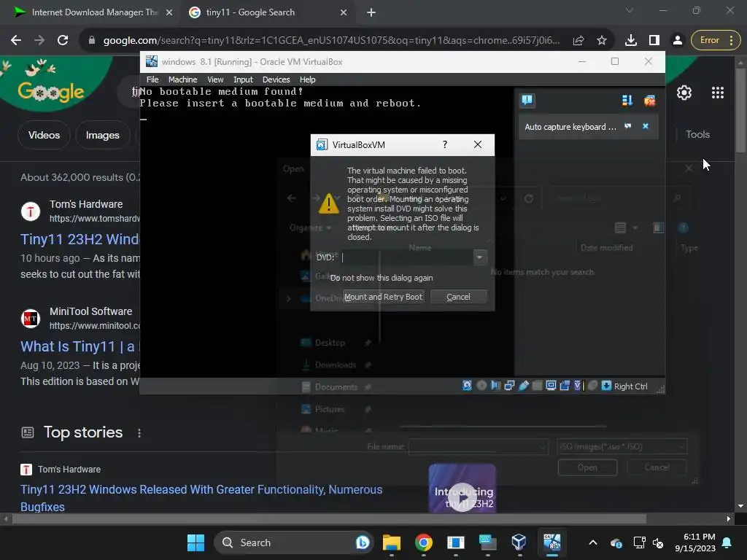
Task: Click lock icon in Chrome address bar
Action: [x=91, y=41]
